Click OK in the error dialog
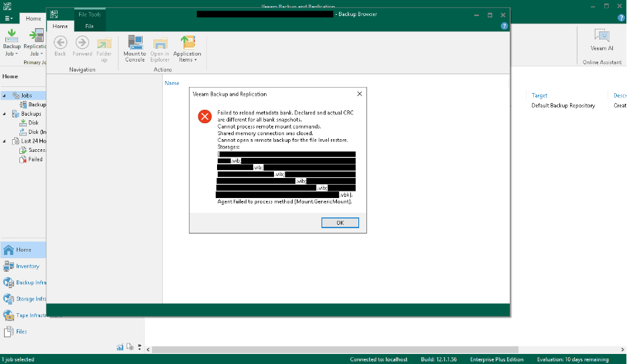627x364 pixels. 340,223
